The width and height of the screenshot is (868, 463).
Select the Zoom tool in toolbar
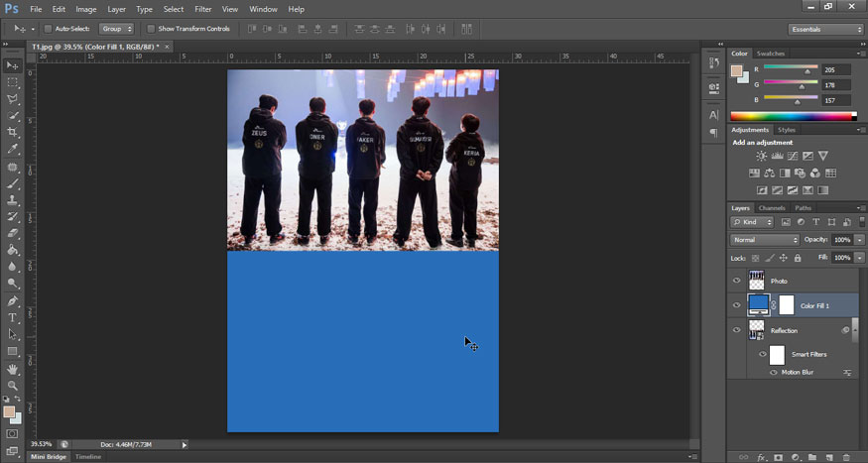coord(12,385)
